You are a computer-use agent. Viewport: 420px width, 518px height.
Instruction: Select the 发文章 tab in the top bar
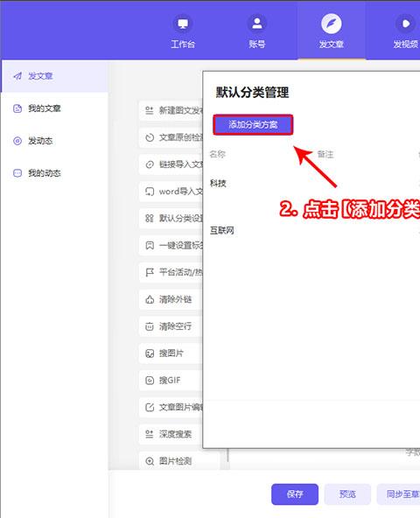(x=331, y=31)
